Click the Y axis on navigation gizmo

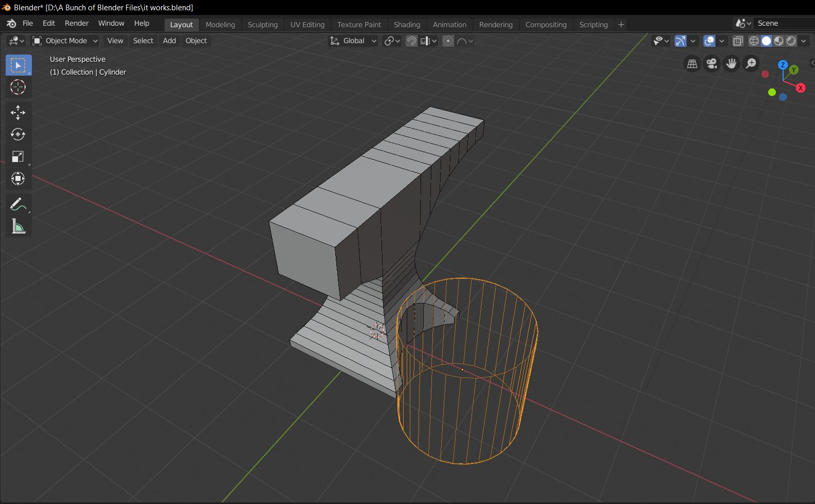click(794, 69)
